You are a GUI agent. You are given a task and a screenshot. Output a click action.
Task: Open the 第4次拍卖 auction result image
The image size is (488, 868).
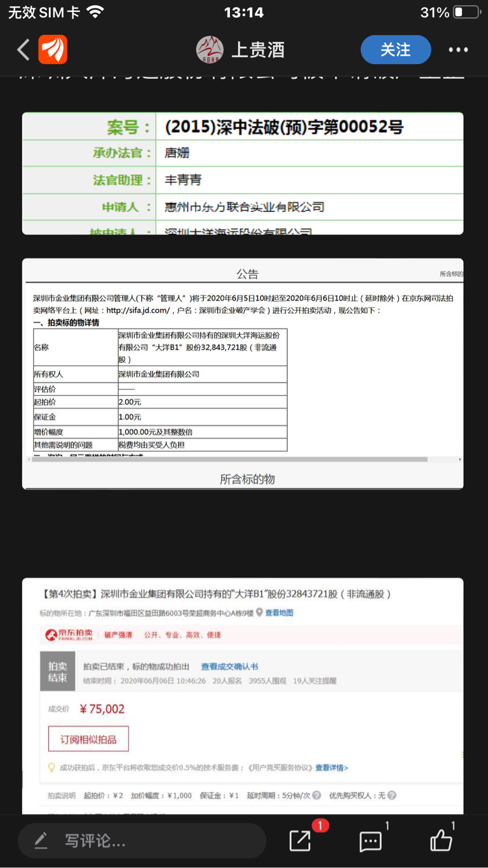pos(243,696)
